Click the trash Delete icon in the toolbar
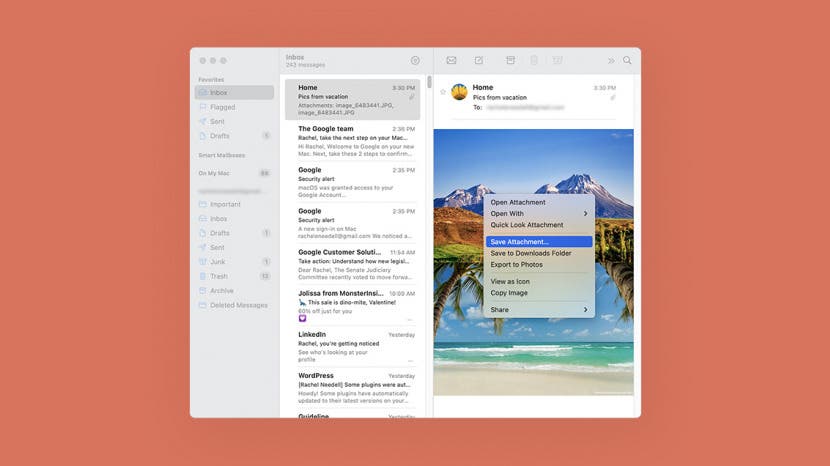This screenshot has width=830, height=466. [x=534, y=60]
